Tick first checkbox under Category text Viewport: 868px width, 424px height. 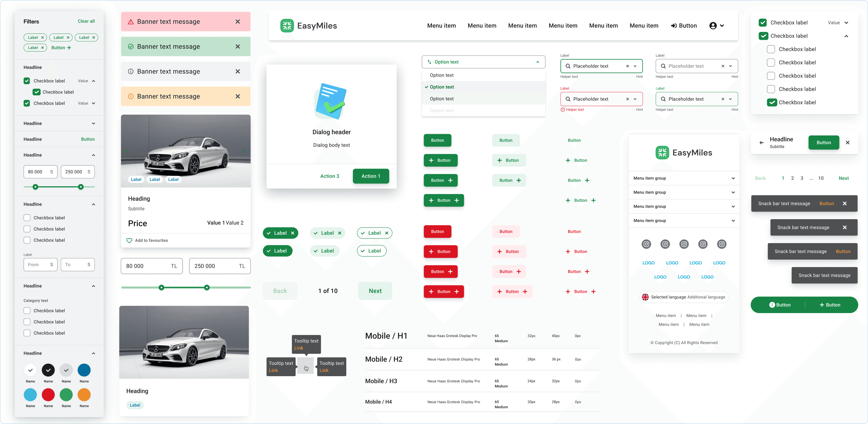(27, 310)
